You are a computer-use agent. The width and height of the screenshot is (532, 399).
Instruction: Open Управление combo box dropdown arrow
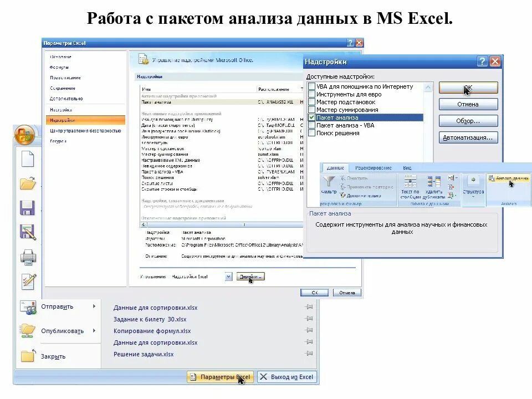pos(229,277)
